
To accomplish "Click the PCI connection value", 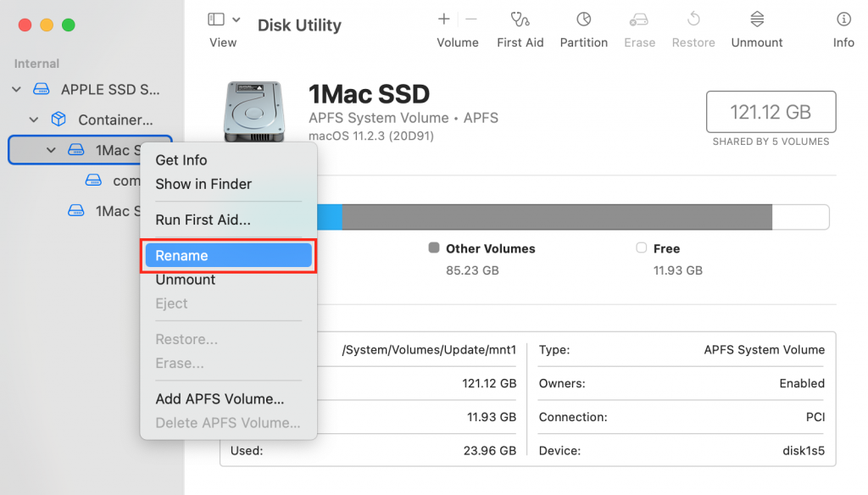I will point(815,417).
